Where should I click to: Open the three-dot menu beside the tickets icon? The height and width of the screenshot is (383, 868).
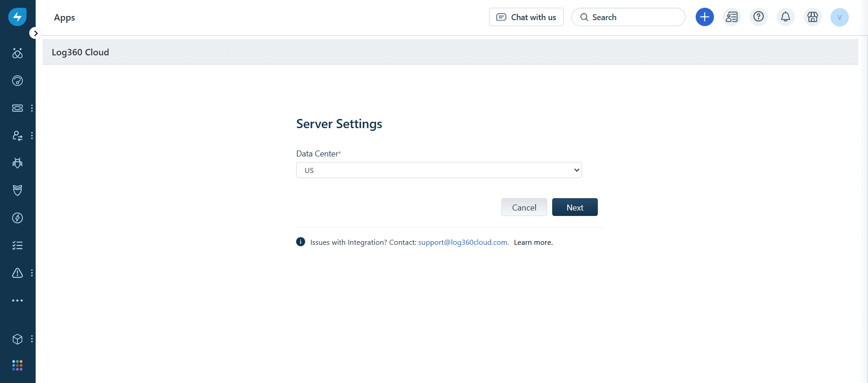pos(32,108)
